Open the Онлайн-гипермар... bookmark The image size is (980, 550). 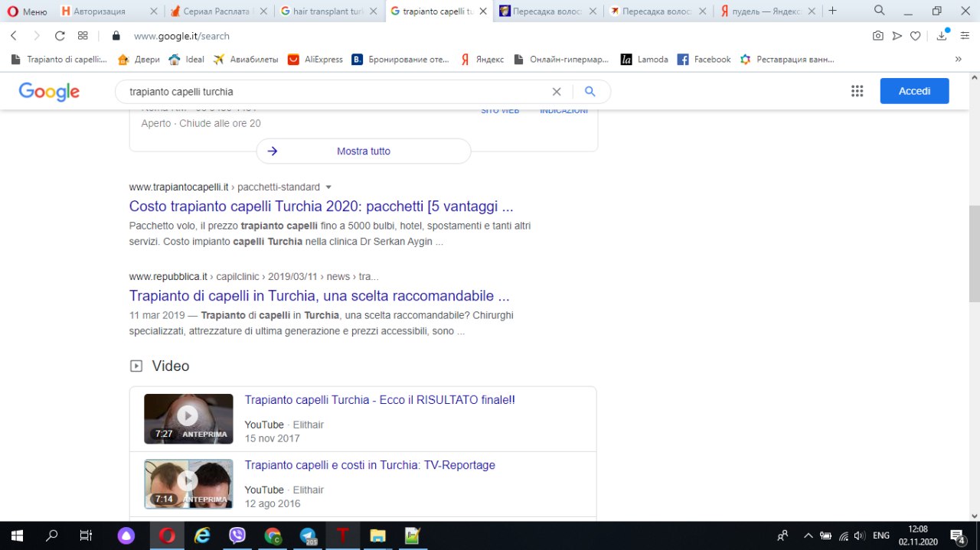tap(562, 59)
